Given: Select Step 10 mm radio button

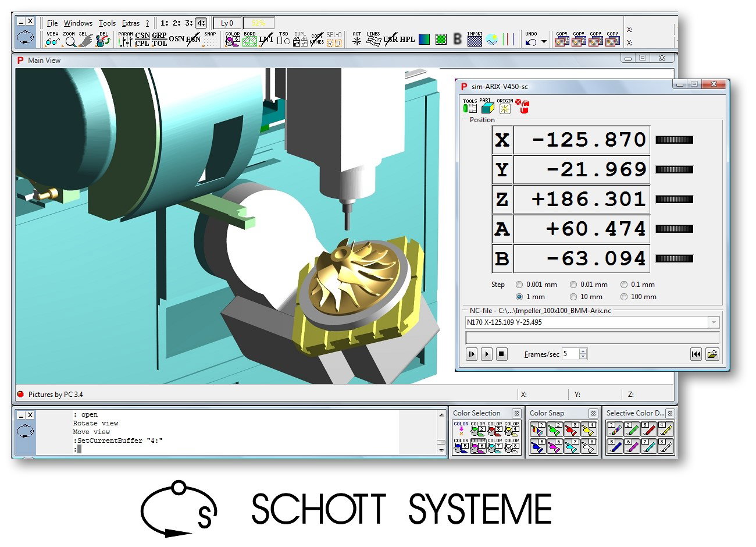Looking at the screenshot, I should click(573, 297).
